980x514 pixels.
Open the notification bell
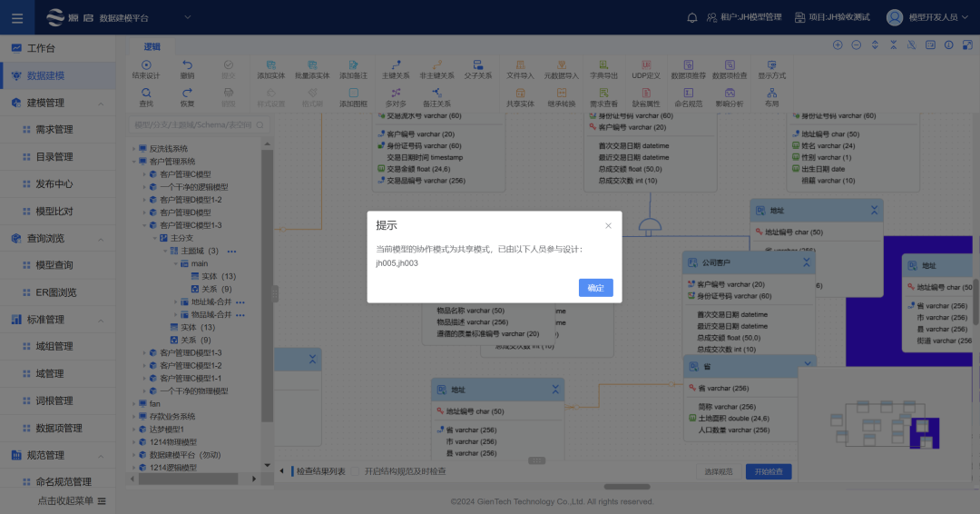[691, 17]
